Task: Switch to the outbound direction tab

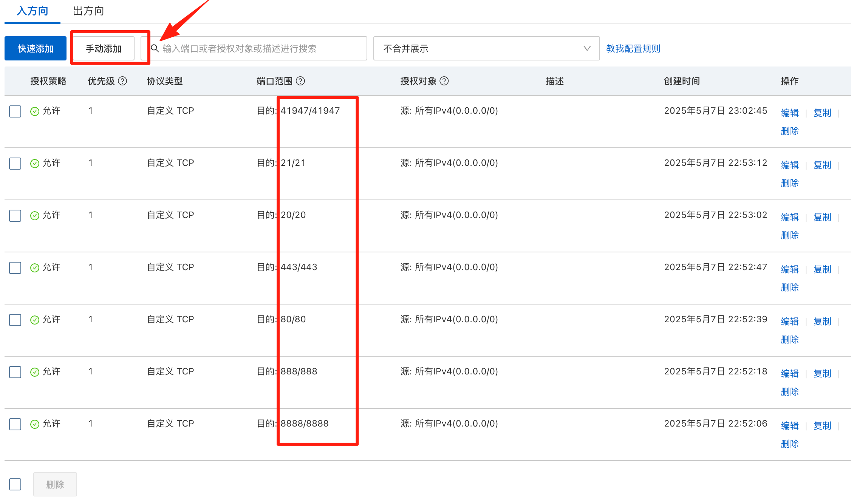Action: [x=88, y=11]
